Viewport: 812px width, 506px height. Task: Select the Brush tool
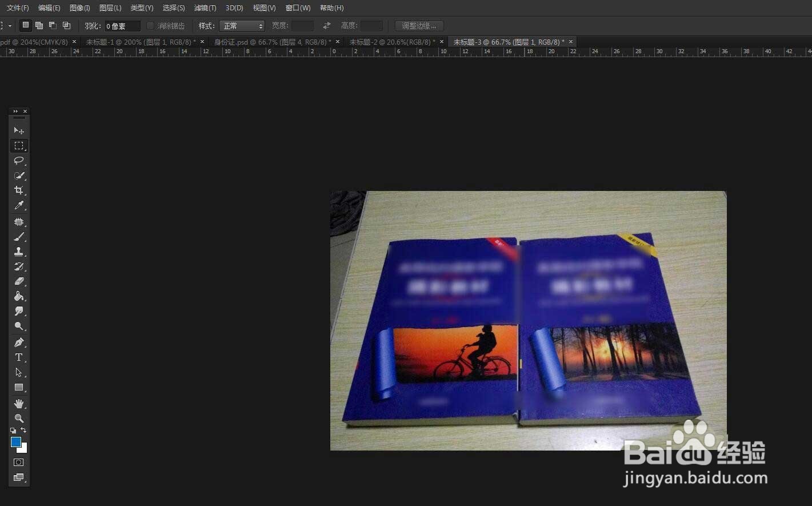[x=19, y=237]
